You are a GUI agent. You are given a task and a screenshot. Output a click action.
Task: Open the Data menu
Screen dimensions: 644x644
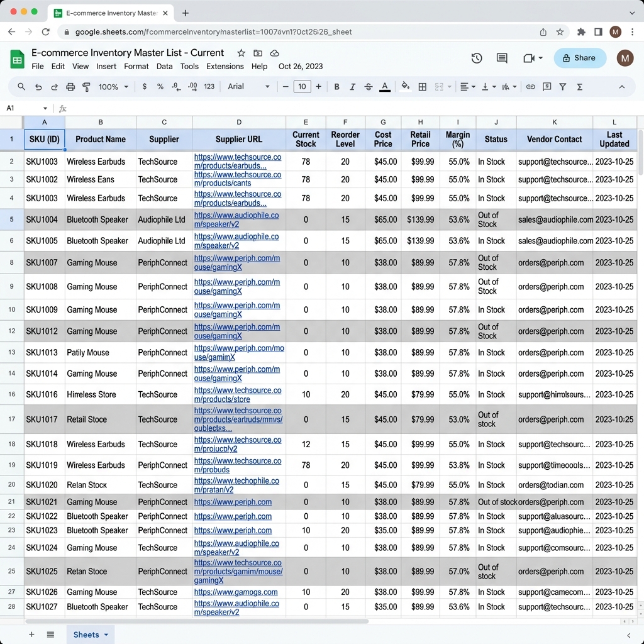[x=164, y=66]
